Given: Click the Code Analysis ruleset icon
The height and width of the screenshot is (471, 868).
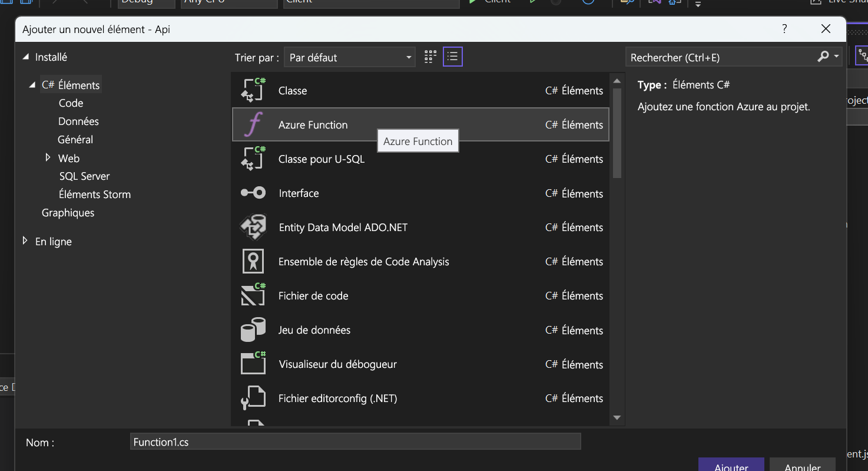Looking at the screenshot, I should 253,261.
